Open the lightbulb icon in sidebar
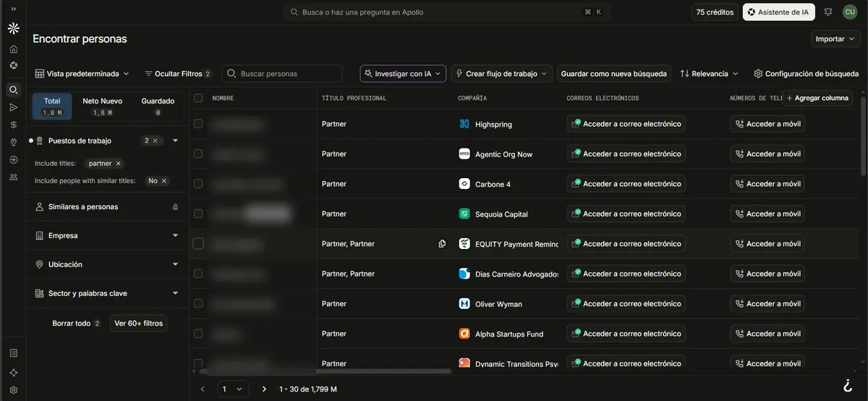The image size is (868, 401). (x=13, y=142)
